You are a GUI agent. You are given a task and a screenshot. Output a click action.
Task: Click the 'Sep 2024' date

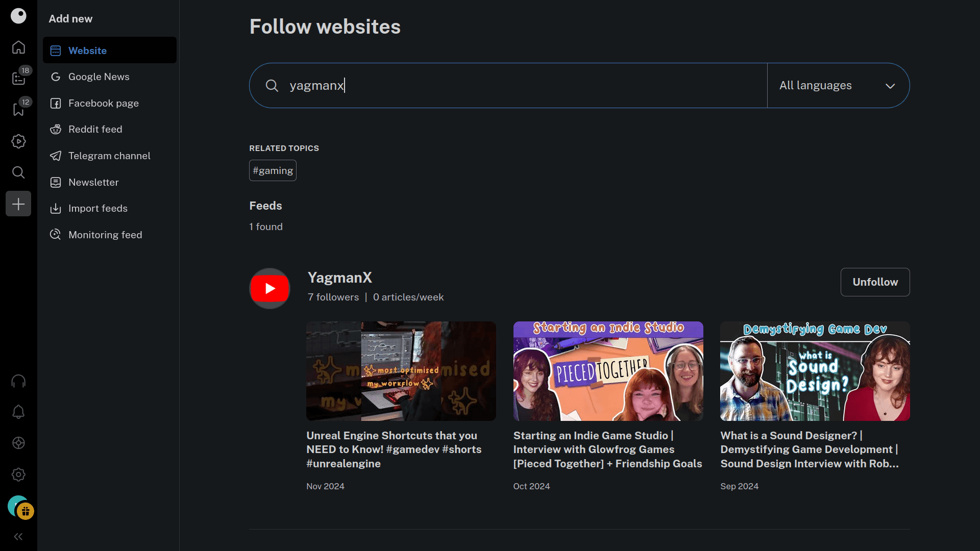pos(739,486)
